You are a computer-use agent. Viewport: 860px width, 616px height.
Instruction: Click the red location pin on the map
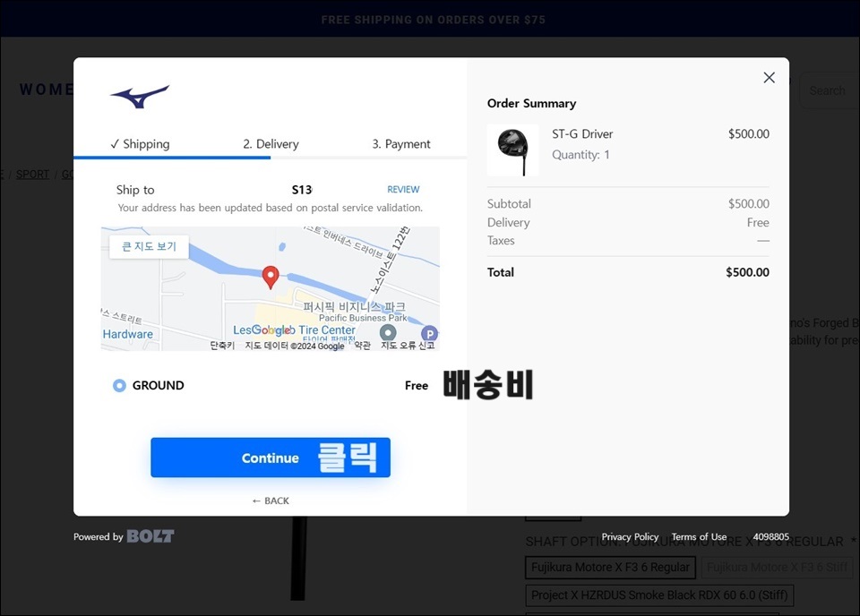pyautogui.click(x=271, y=278)
